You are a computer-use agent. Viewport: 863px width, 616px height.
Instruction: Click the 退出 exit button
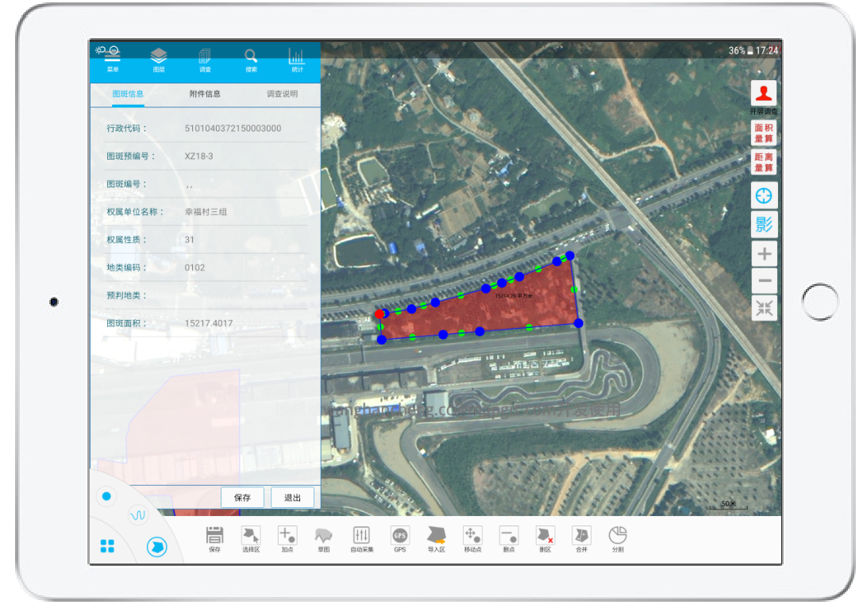click(292, 498)
